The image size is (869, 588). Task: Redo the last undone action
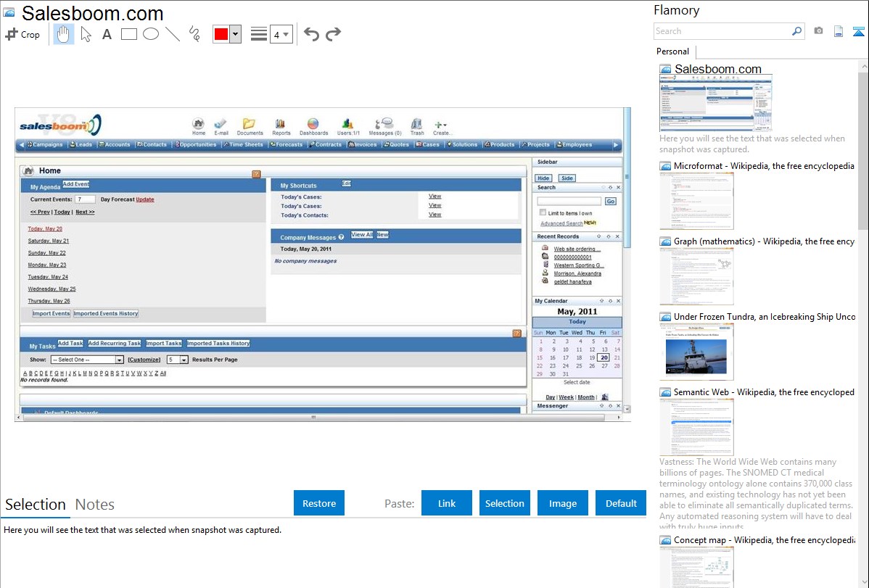(x=333, y=34)
